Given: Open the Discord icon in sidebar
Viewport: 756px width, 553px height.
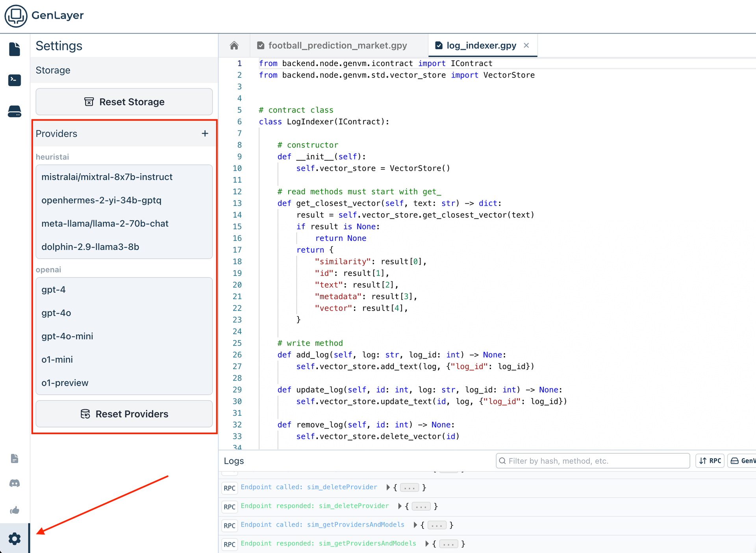Looking at the screenshot, I should (15, 483).
